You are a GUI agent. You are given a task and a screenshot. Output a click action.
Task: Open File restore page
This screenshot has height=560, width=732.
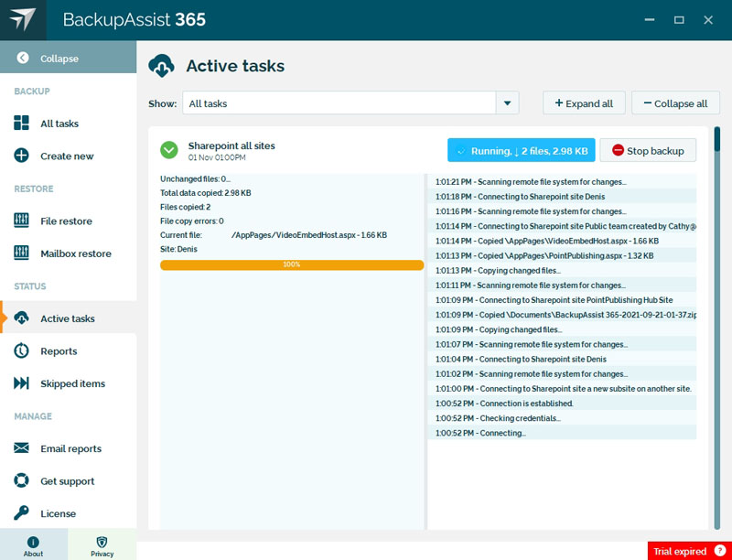[x=68, y=221]
